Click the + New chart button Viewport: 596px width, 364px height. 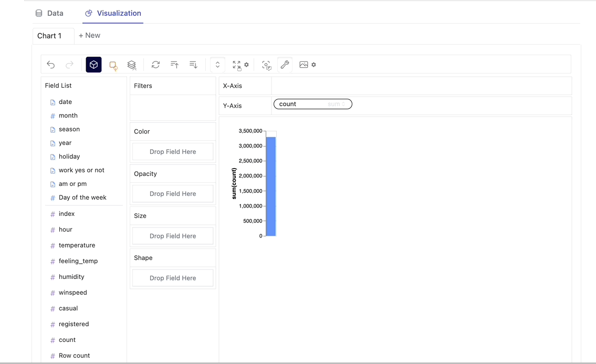pos(89,35)
